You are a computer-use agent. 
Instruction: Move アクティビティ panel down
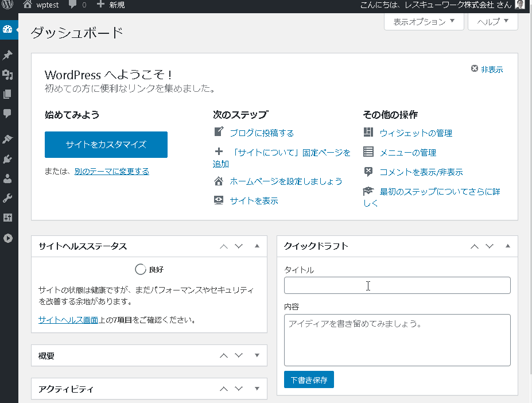coord(239,389)
